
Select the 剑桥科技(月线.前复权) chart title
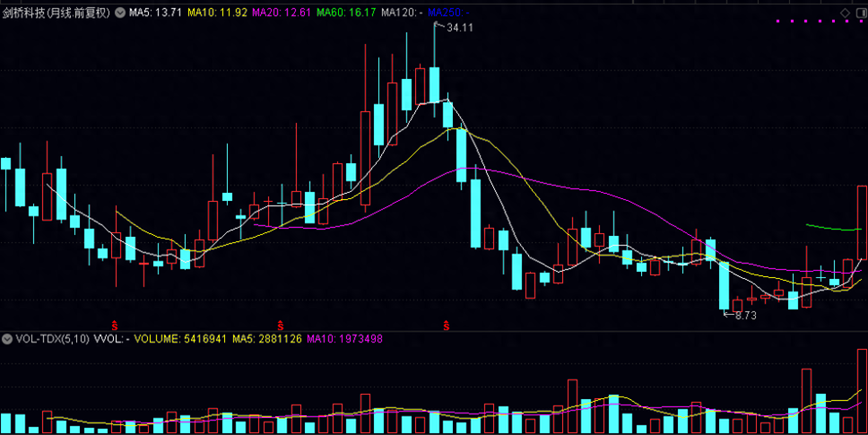coord(56,13)
